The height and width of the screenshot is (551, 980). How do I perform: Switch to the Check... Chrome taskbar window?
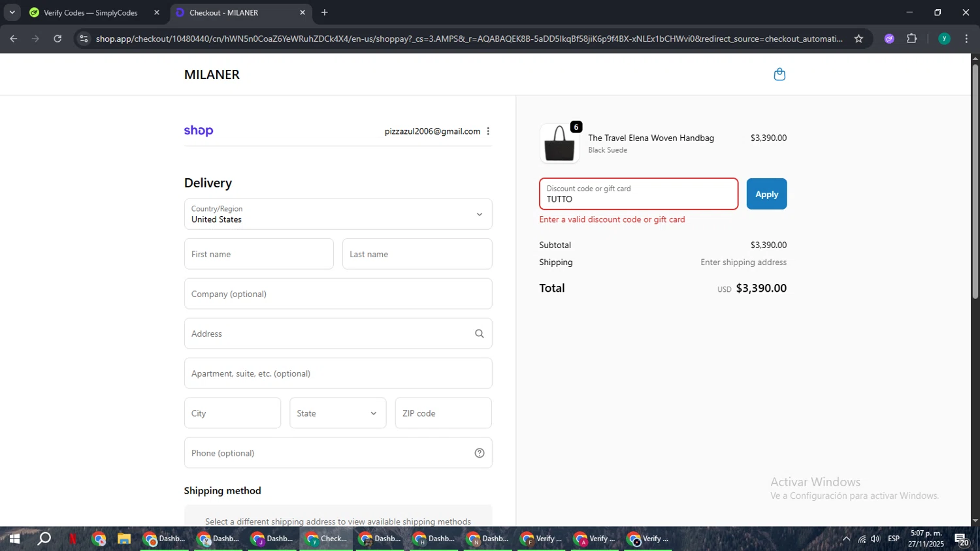(x=327, y=539)
